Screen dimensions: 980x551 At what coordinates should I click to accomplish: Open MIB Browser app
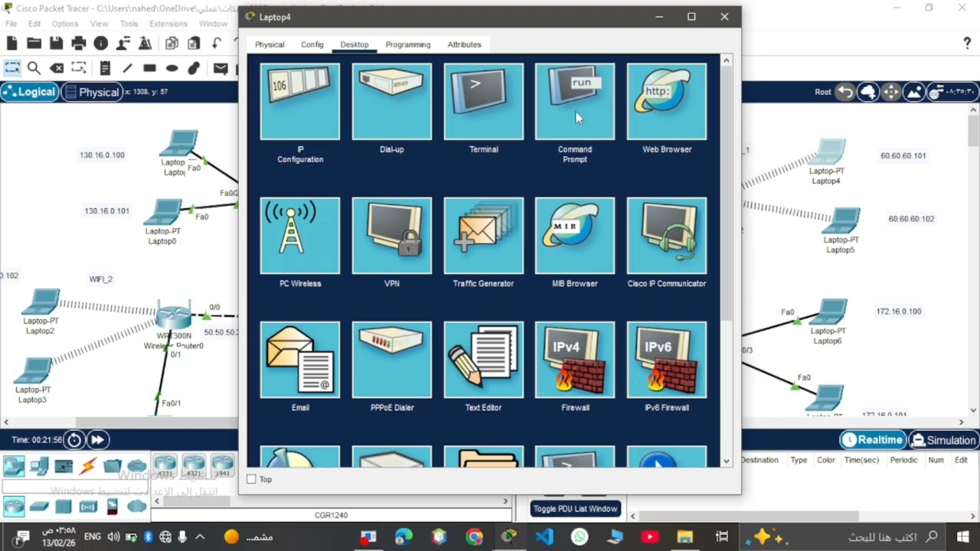pos(575,236)
